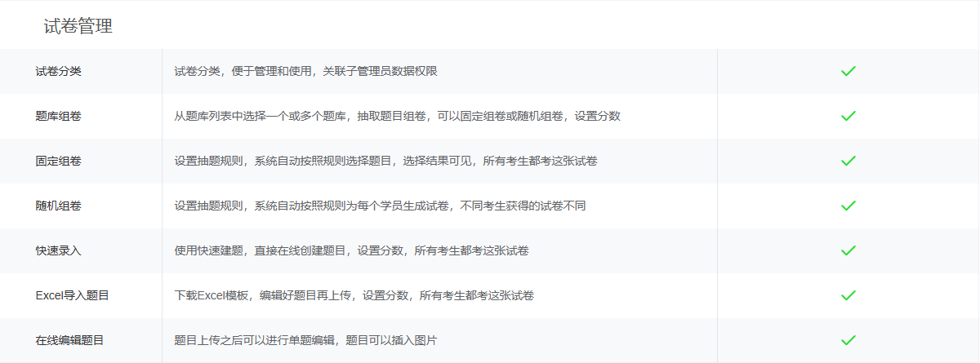Click the description starting with 使用快速建题

[x=351, y=250]
